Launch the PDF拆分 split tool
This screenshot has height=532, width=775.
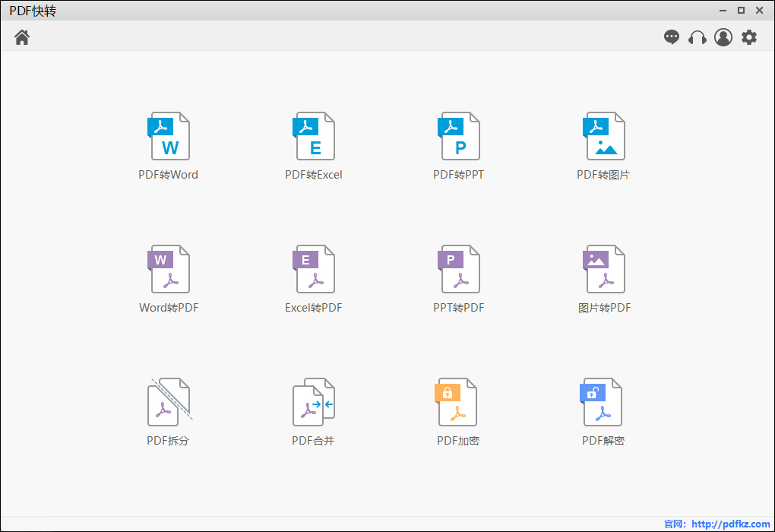click(169, 402)
